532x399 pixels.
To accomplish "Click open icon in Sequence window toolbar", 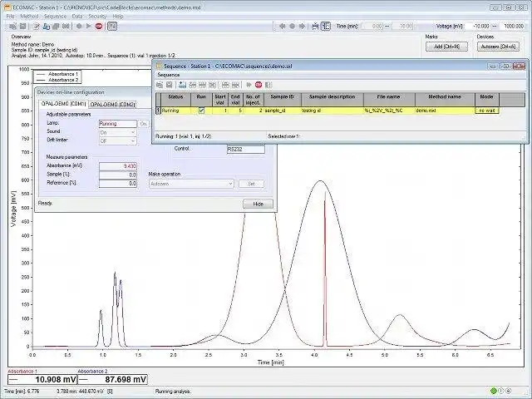I will (x=160, y=85).
